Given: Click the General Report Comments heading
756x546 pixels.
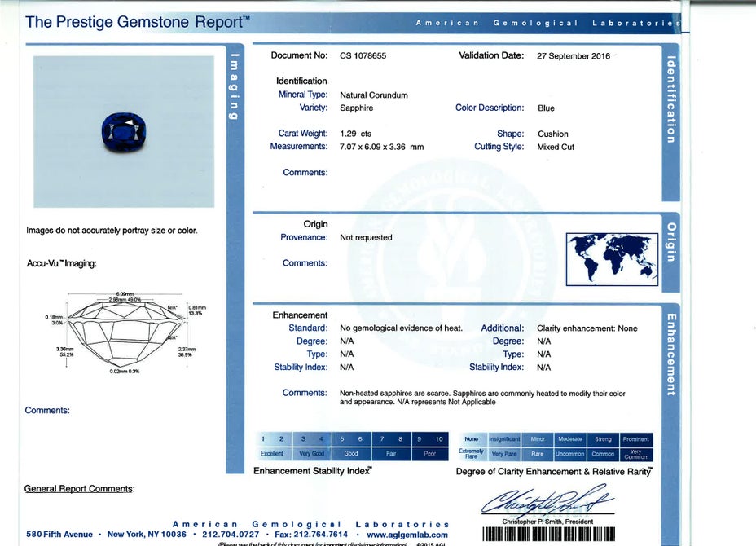Looking at the screenshot, I should (x=79, y=489).
